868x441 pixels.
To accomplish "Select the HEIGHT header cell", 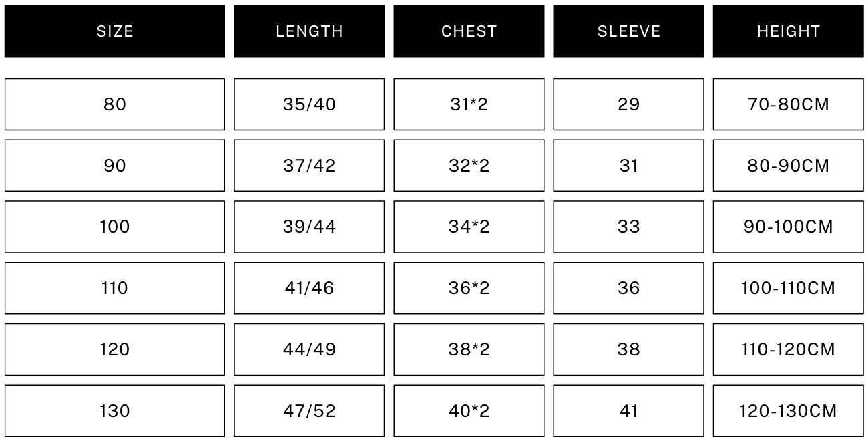I will coord(788,31).
